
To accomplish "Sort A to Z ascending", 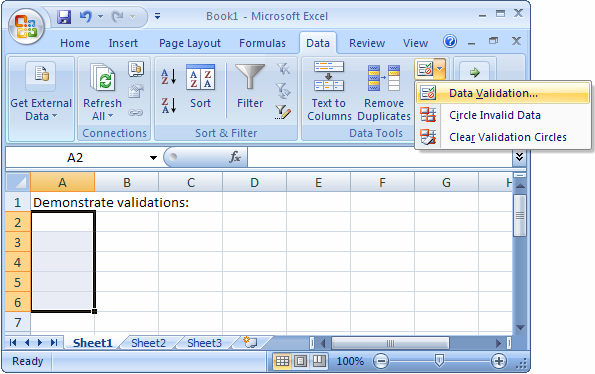I will click(x=168, y=76).
